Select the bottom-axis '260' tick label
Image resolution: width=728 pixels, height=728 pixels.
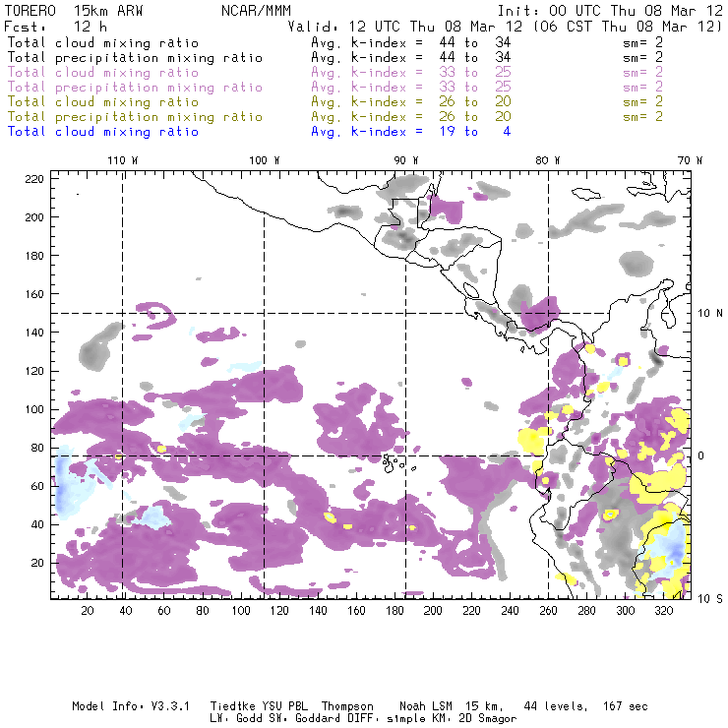(548, 611)
